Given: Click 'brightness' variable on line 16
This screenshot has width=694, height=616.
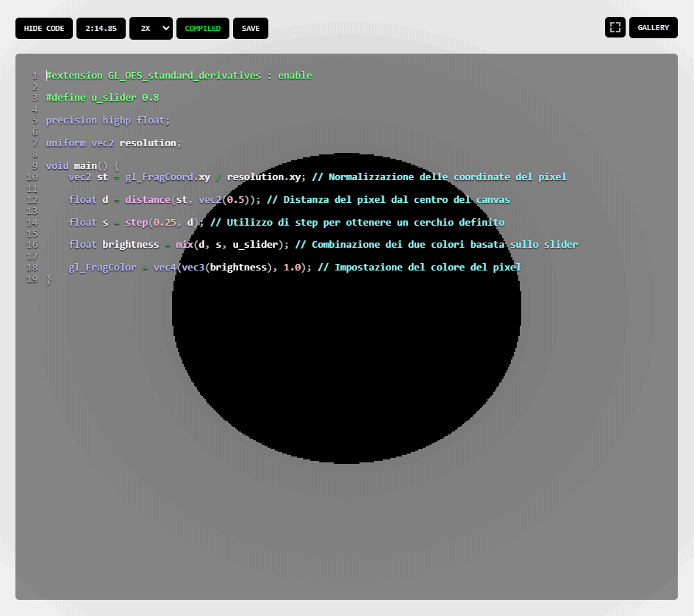Looking at the screenshot, I should (131, 245).
